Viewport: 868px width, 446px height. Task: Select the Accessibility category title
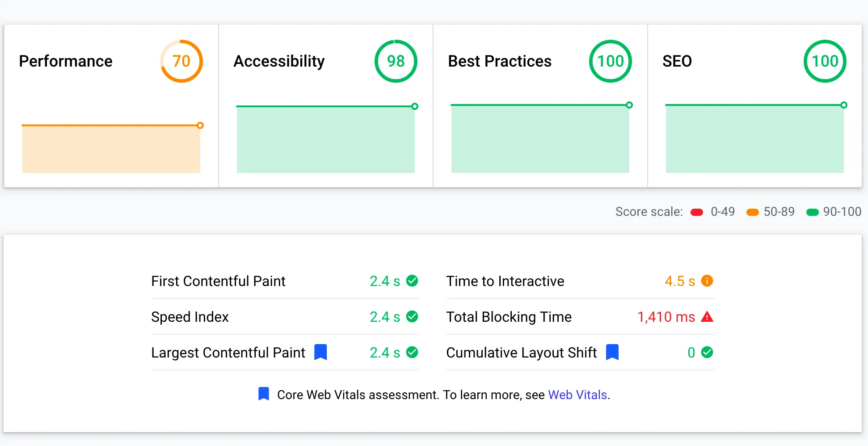(x=279, y=61)
